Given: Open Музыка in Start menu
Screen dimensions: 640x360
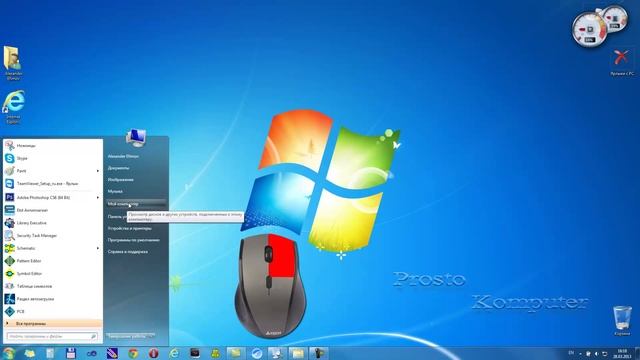Looking at the screenshot, I should coord(115,191).
